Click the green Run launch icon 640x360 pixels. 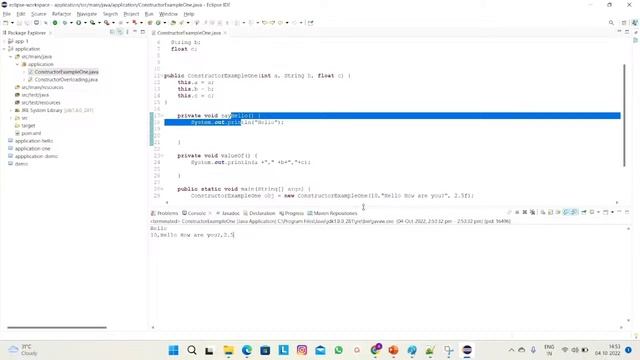pyautogui.click(x=55, y=23)
